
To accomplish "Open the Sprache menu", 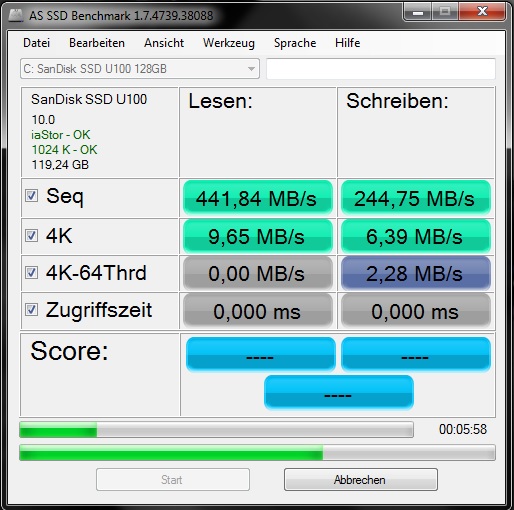I will click(295, 43).
